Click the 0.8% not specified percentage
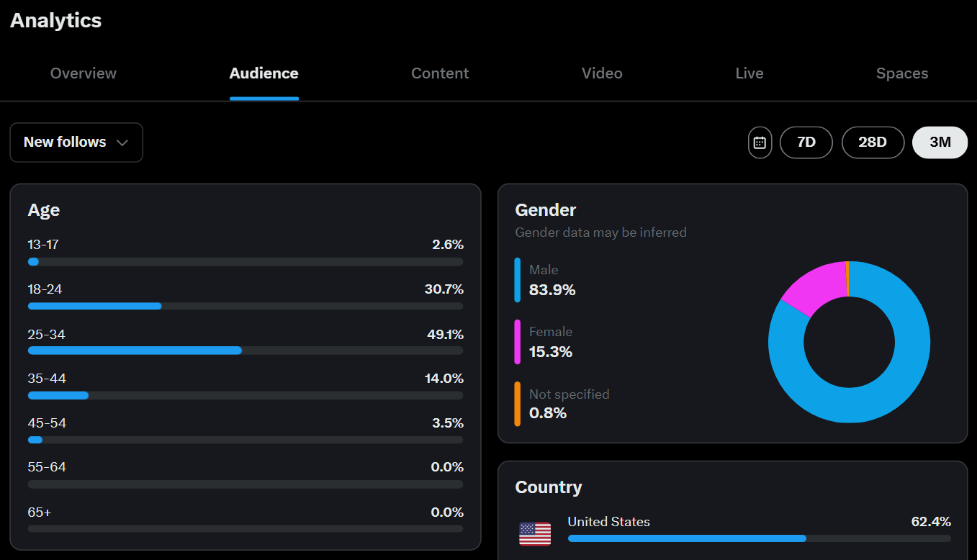977x560 pixels. pos(548,413)
